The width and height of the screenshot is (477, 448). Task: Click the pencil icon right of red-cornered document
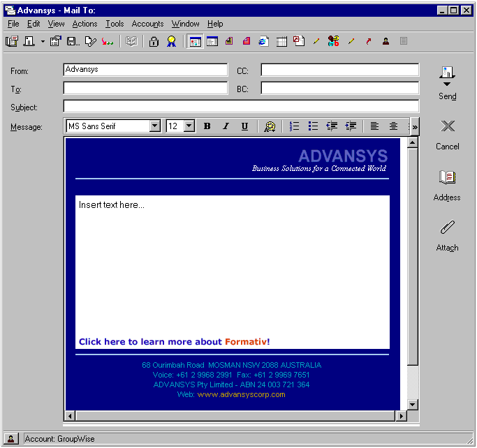click(x=316, y=41)
